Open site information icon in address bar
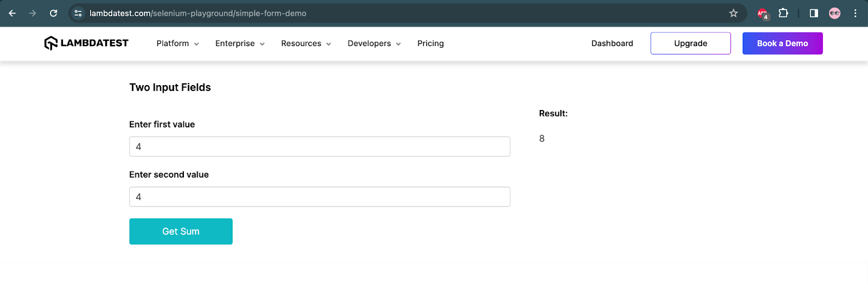Viewport: 868px width, 284px height. [x=78, y=13]
